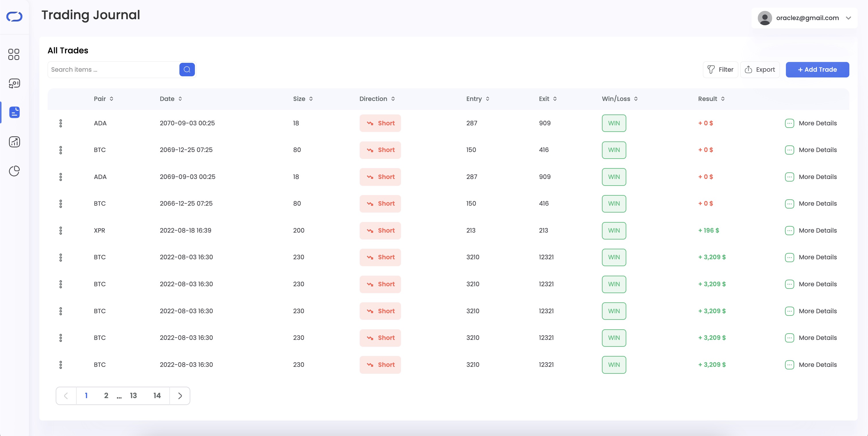
Task: Click the date 2069-12-25 07:25
Action: 186,150
